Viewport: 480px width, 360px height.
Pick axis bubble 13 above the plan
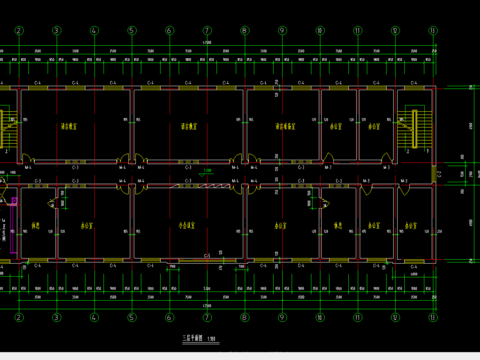click(x=433, y=31)
